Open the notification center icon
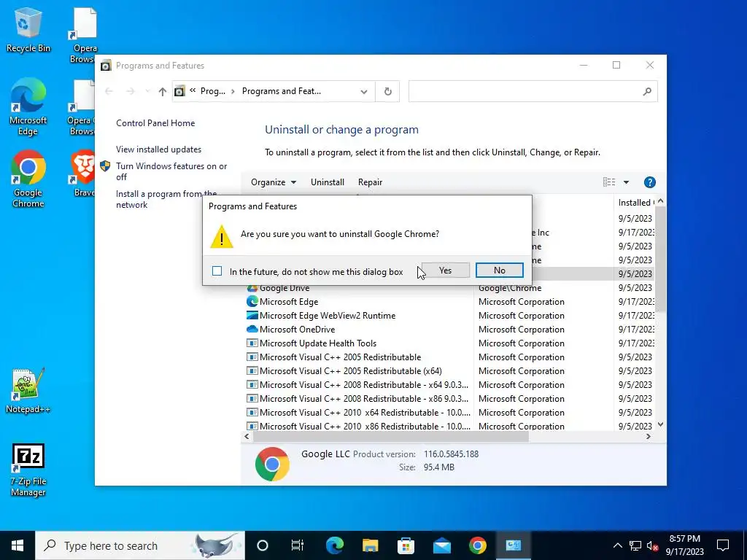Screen dimensions: 747x560 [x=723, y=545]
